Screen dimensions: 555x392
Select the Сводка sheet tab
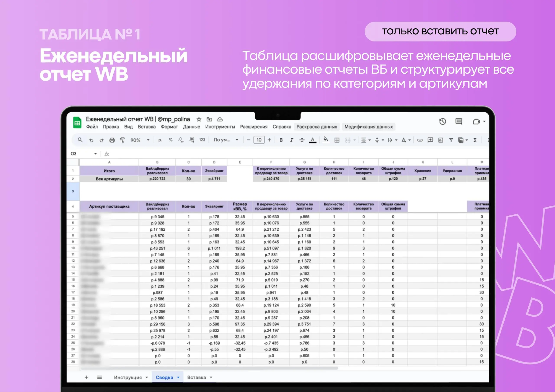coord(168,377)
